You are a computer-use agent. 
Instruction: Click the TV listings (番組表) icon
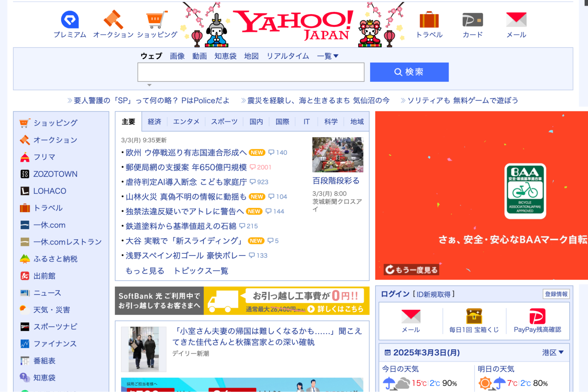point(25,361)
